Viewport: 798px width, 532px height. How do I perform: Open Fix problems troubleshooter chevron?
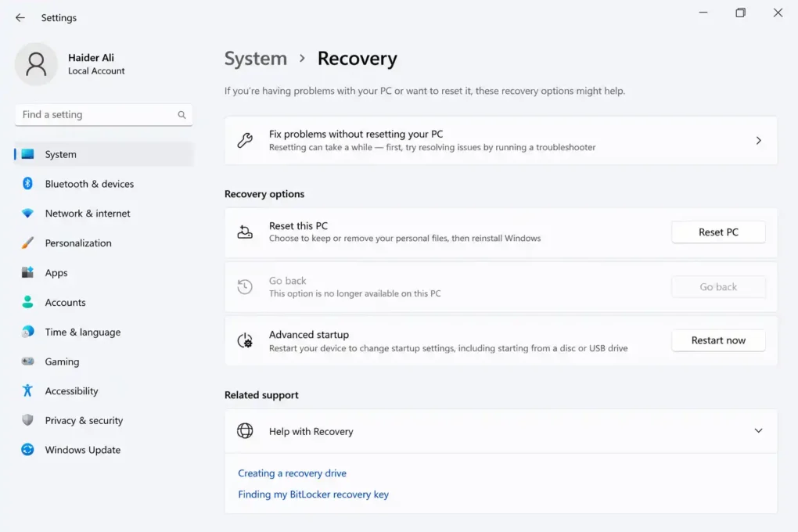coord(758,141)
